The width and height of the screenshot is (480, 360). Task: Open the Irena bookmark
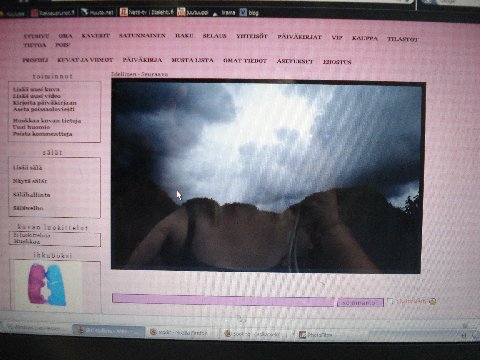[x=224, y=13]
